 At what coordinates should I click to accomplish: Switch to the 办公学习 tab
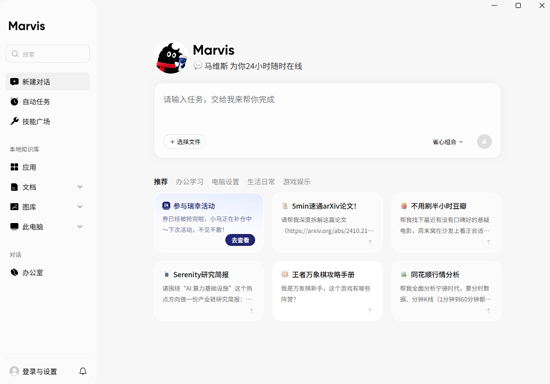point(189,182)
